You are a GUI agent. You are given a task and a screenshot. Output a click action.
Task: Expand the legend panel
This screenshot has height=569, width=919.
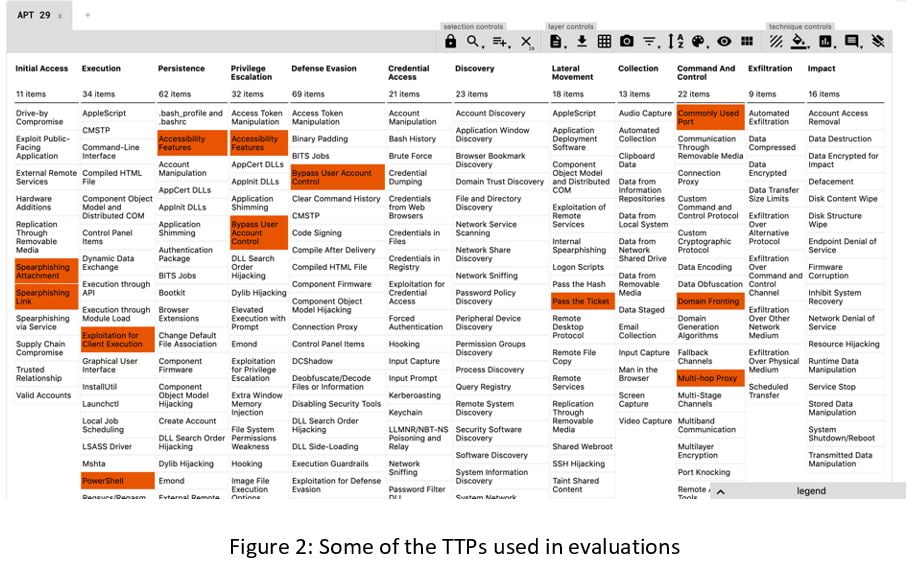(x=720, y=491)
